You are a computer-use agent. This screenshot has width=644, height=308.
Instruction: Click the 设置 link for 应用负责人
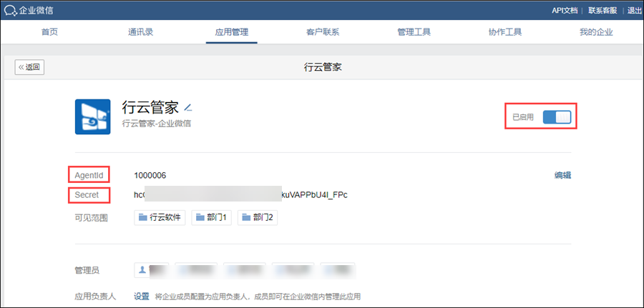[142, 296]
